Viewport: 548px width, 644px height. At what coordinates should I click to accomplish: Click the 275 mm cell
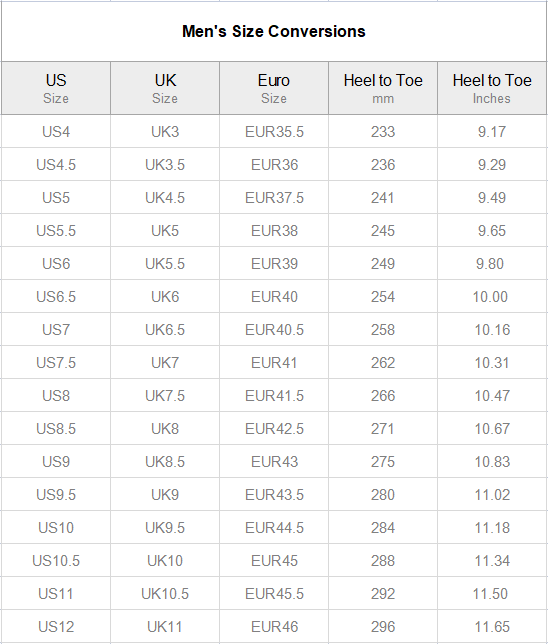[383, 462]
